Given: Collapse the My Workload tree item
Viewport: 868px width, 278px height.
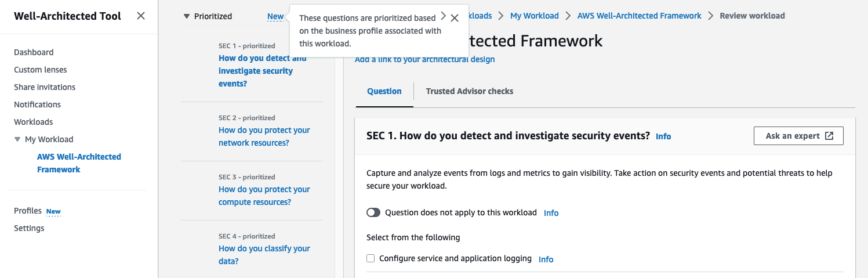Looking at the screenshot, I should 17,140.
